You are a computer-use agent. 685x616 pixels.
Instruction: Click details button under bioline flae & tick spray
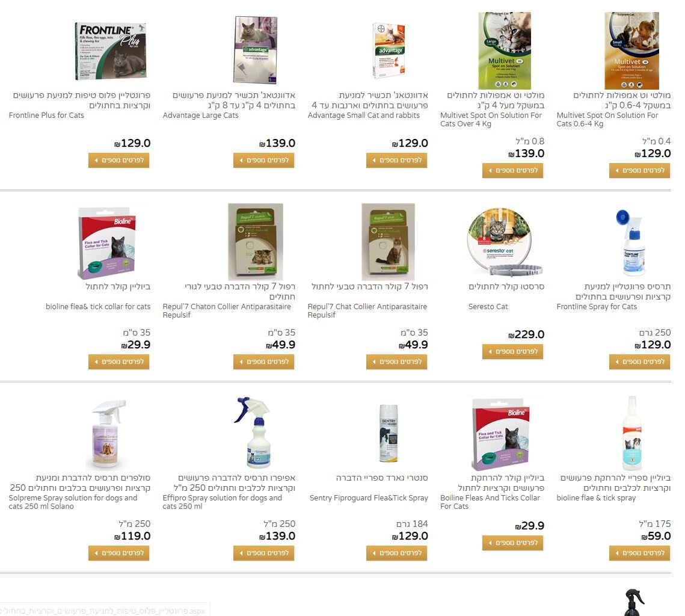pos(639,553)
